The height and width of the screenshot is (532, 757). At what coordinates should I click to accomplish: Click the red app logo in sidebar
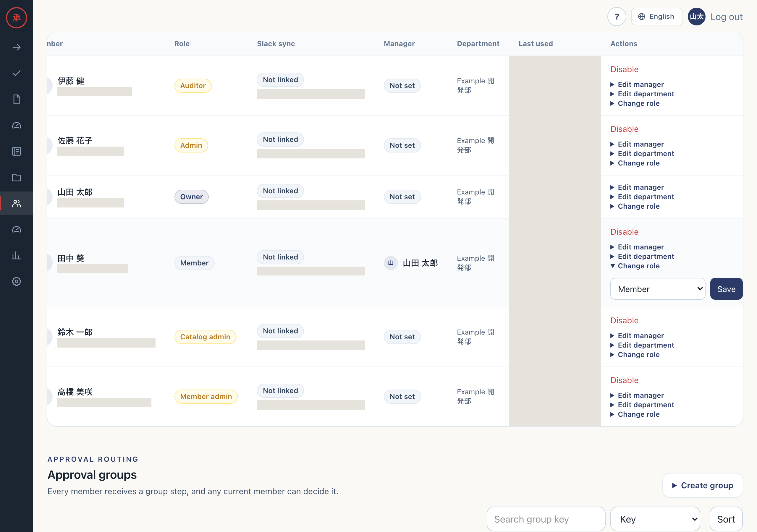(17, 17)
